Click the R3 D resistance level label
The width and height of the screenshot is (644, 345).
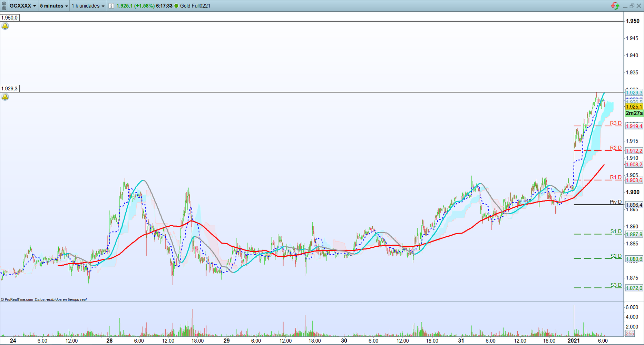[615, 123]
